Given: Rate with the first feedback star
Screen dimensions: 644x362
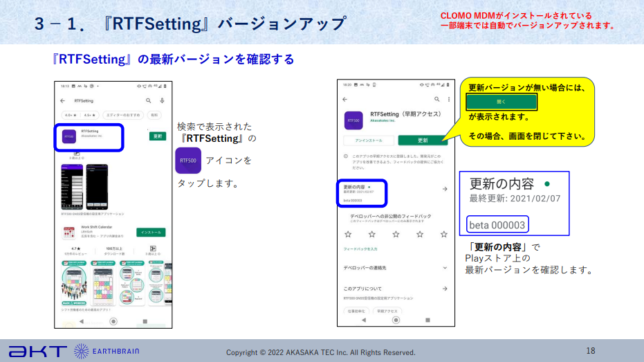Looking at the screenshot, I should [349, 234].
